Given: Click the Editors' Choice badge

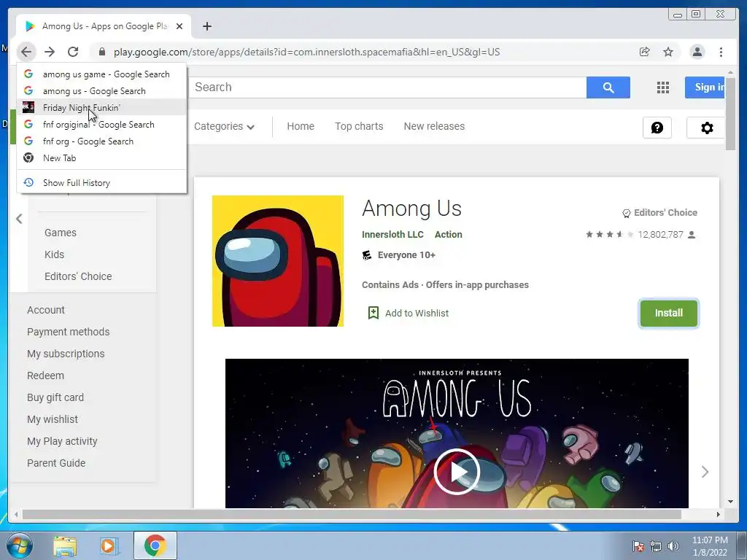Looking at the screenshot, I should click(659, 213).
